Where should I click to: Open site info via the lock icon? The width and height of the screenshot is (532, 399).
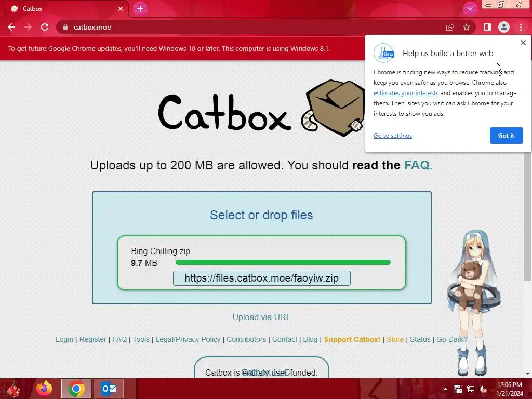[65, 27]
